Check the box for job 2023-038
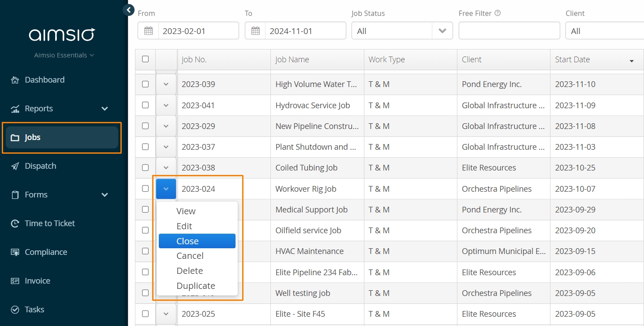This screenshot has height=326, width=644. point(145,167)
